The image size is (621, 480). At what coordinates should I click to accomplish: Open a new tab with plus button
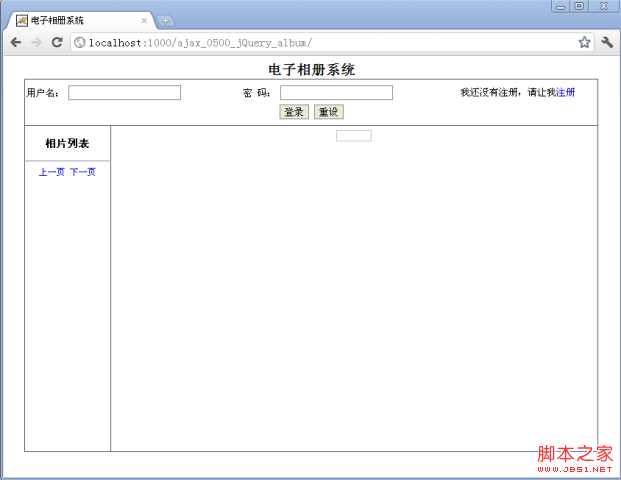165,21
